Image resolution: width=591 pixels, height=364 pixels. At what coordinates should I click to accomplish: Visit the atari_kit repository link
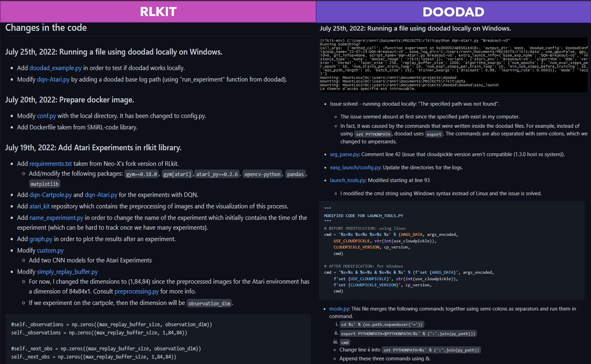point(39,206)
